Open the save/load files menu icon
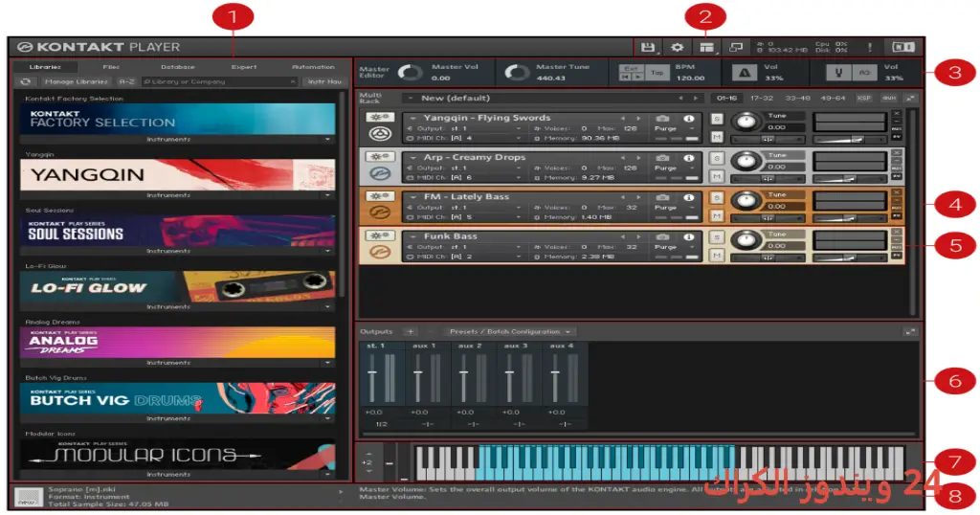Image resolution: width=980 pixels, height=515 pixels. pos(648,48)
